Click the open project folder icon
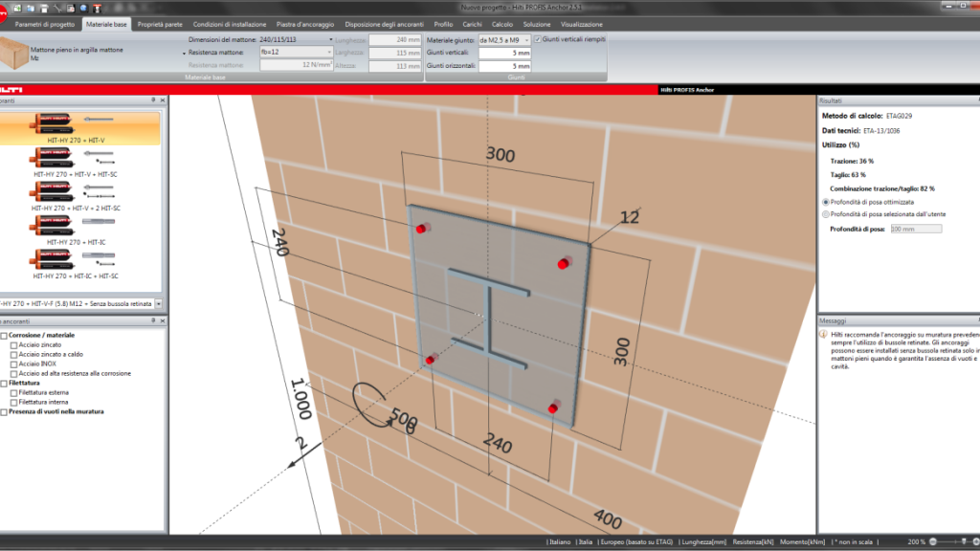The height and width of the screenshot is (551, 980). coord(31,8)
